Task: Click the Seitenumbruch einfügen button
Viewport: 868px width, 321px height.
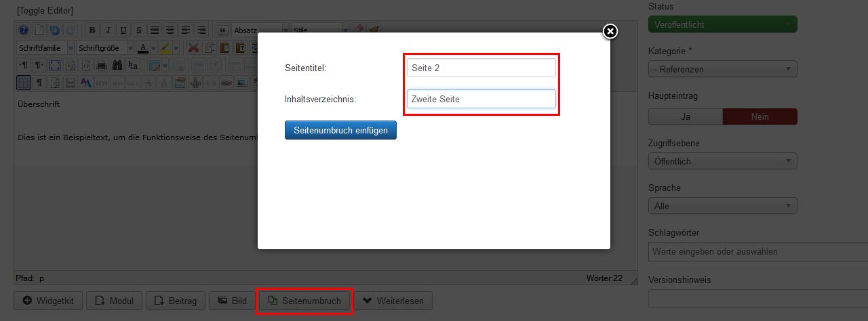Action: [340, 130]
